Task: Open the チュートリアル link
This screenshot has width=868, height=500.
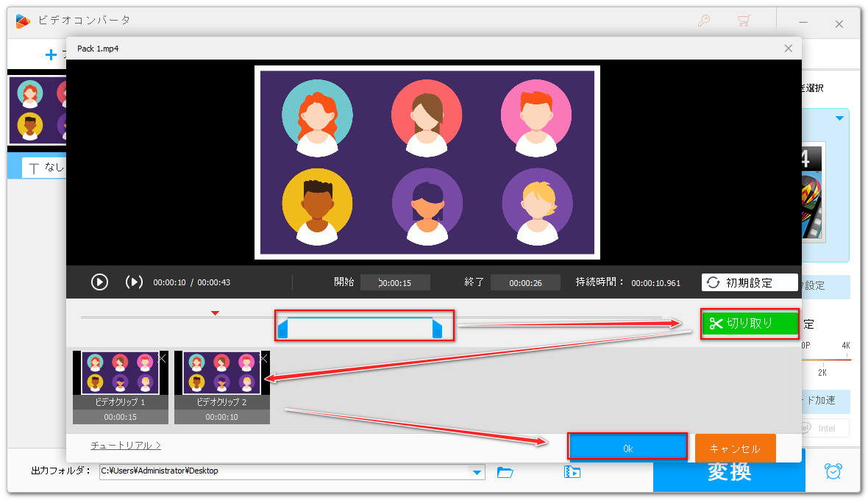Action: (125, 446)
